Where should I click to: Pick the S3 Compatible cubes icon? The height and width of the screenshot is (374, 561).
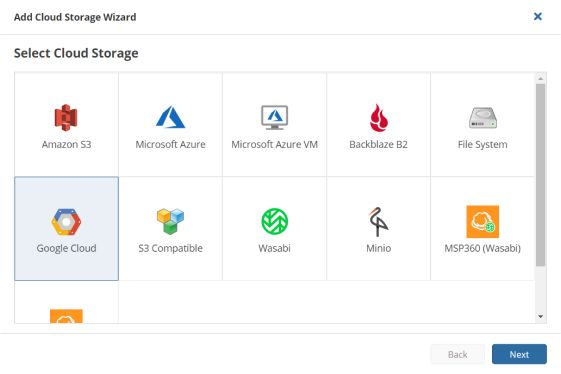coord(170,221)
